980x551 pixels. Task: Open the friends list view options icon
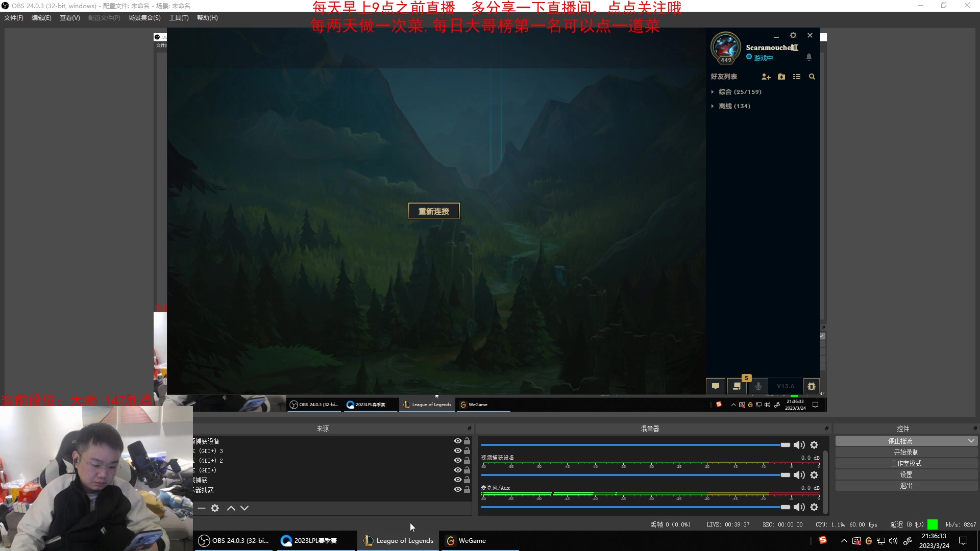[x=797, y=77]
